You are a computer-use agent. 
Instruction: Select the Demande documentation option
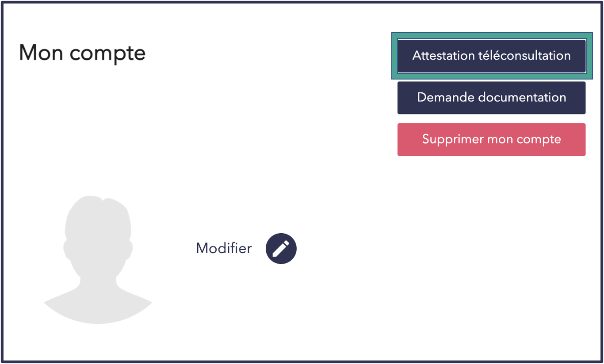(491, 98)
